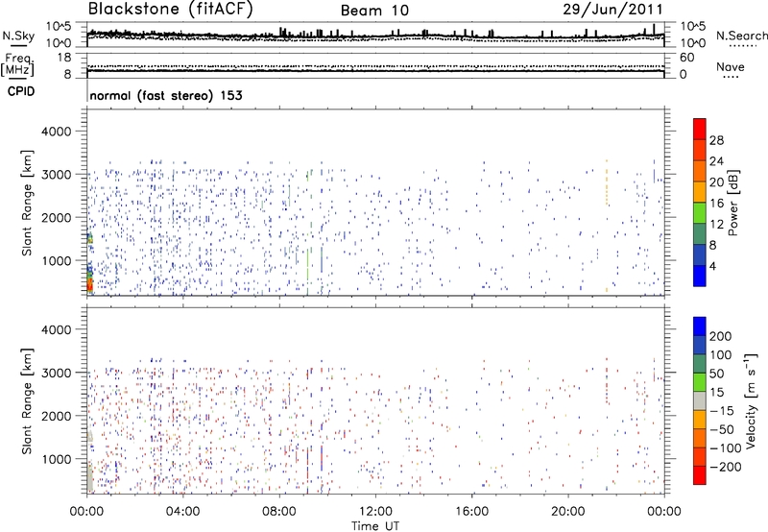Click the '50' label on the Velocity scale
Image resolution: width=768 pixels, height=532 pixels.
[716, 374]
